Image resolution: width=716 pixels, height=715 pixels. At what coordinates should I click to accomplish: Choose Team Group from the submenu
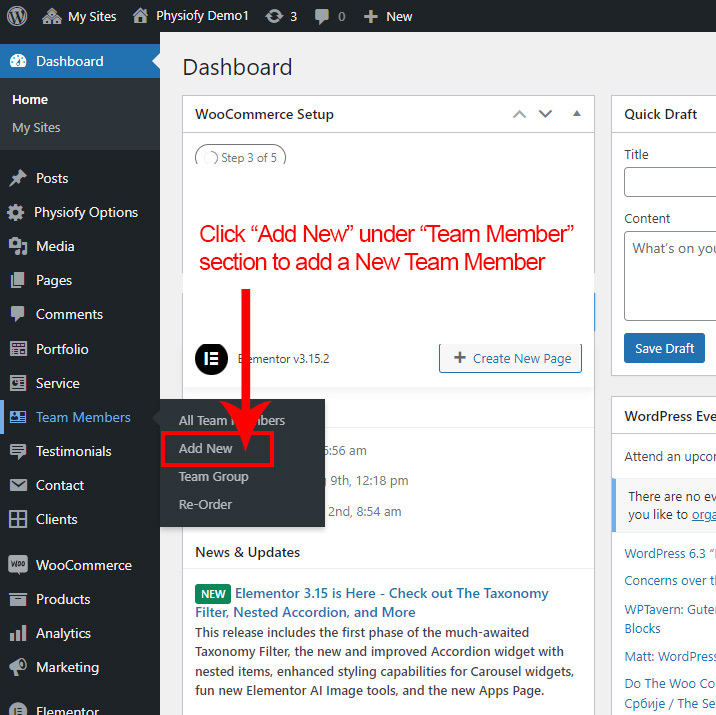(x=213, y=477)
